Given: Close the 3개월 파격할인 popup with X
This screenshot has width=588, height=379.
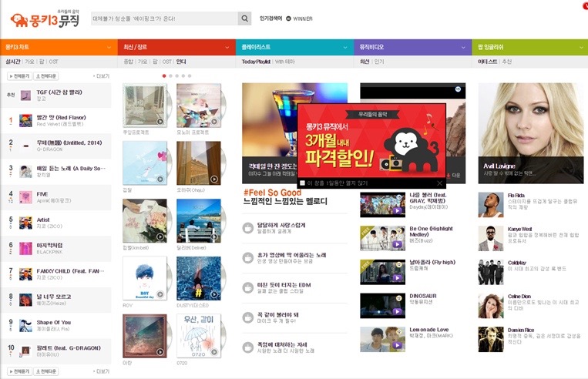Looking at the screenshot, I should (x=439, y=183).
